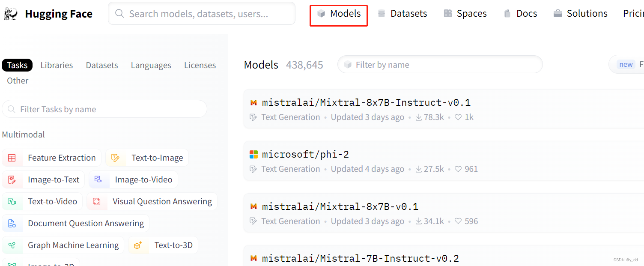The width and height of the screenshot is (644, 266).
Task: Open Docs from the top navigation
Action: click(x=520, y=14)
